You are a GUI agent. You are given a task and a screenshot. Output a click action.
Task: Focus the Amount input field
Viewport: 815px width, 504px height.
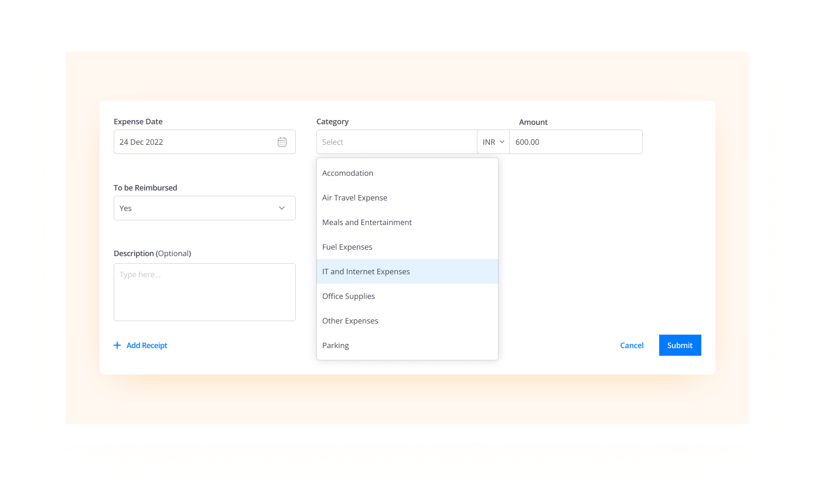(575, 142)
